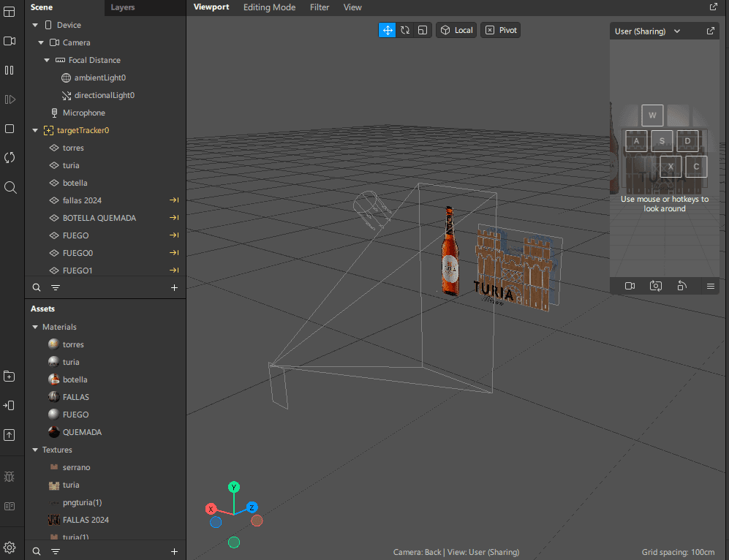
Task: Click the upload/publish icon in sidebar
Action: pos(10,435)
